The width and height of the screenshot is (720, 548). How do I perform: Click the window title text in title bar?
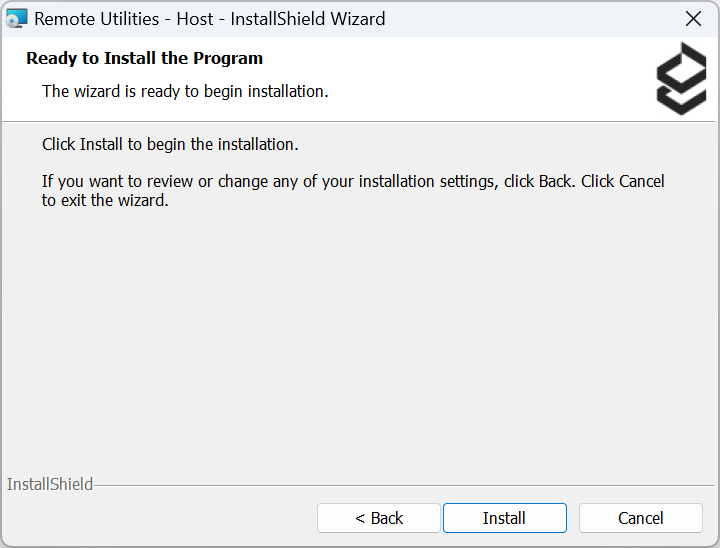click(209, 19)
